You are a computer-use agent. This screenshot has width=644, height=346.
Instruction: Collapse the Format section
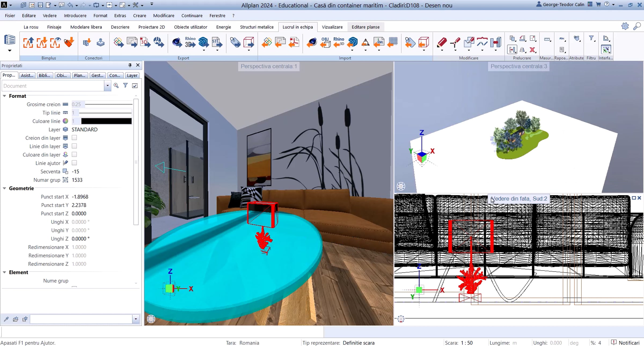5,96
